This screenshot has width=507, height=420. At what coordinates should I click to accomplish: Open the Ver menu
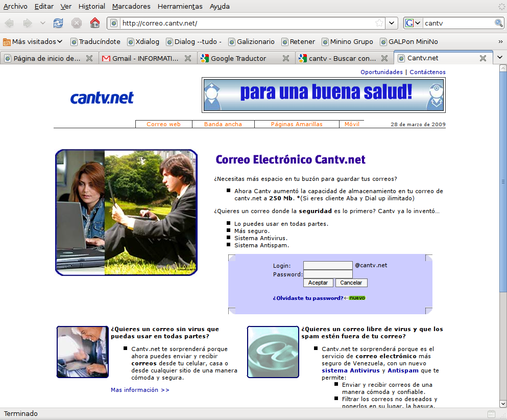point(66,7)
